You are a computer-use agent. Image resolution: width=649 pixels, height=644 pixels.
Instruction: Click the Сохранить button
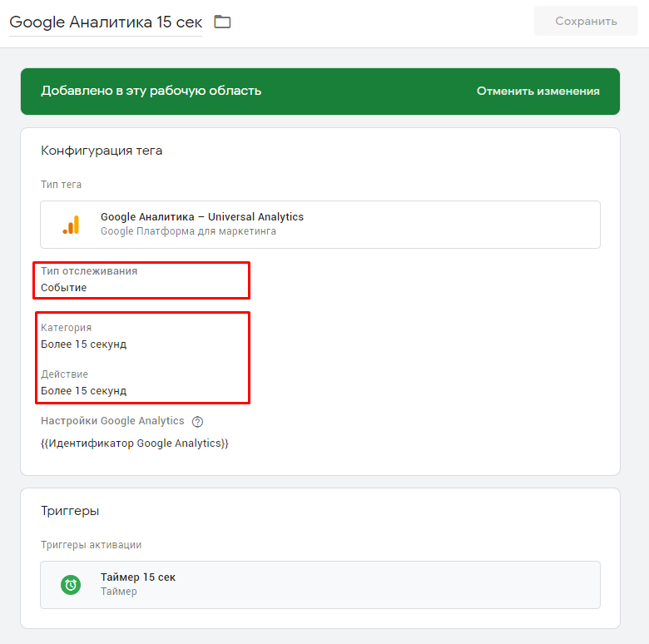(x=586, y=21)
